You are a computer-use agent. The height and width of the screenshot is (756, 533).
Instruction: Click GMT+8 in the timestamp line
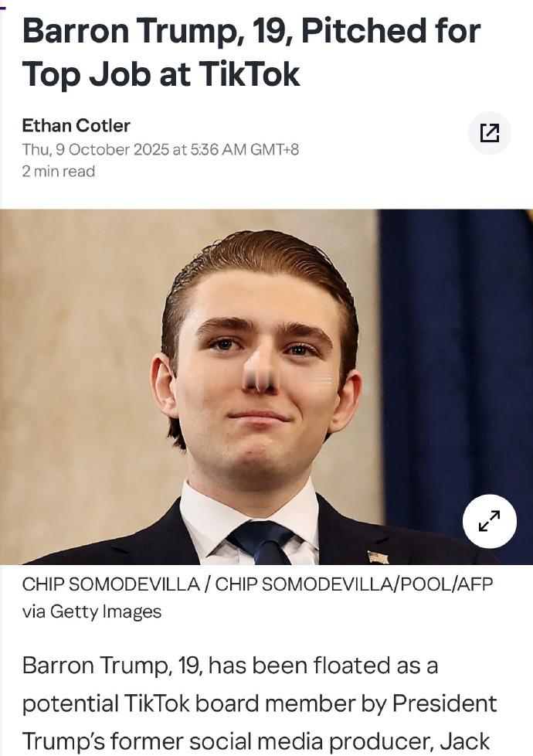coord(274,149)
